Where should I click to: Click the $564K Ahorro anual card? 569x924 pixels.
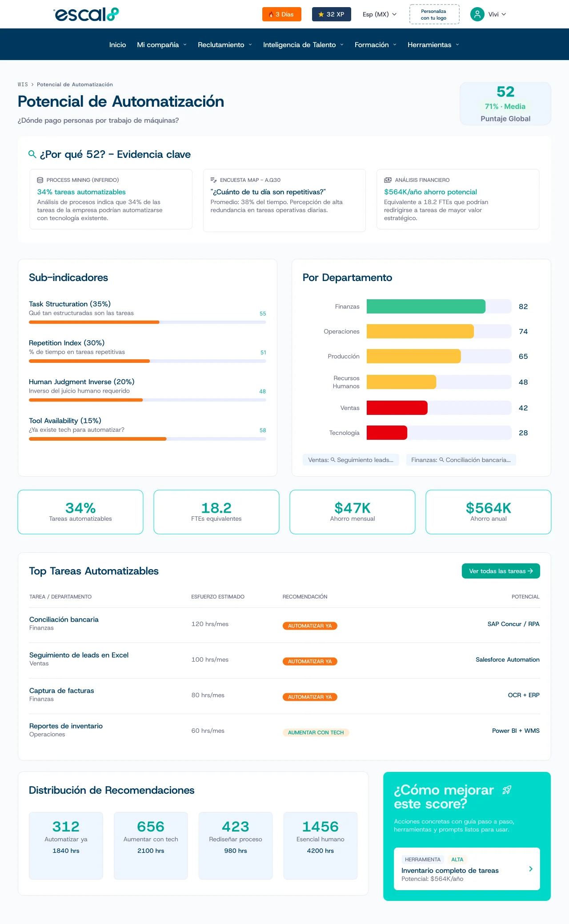(x=489, y=512)
